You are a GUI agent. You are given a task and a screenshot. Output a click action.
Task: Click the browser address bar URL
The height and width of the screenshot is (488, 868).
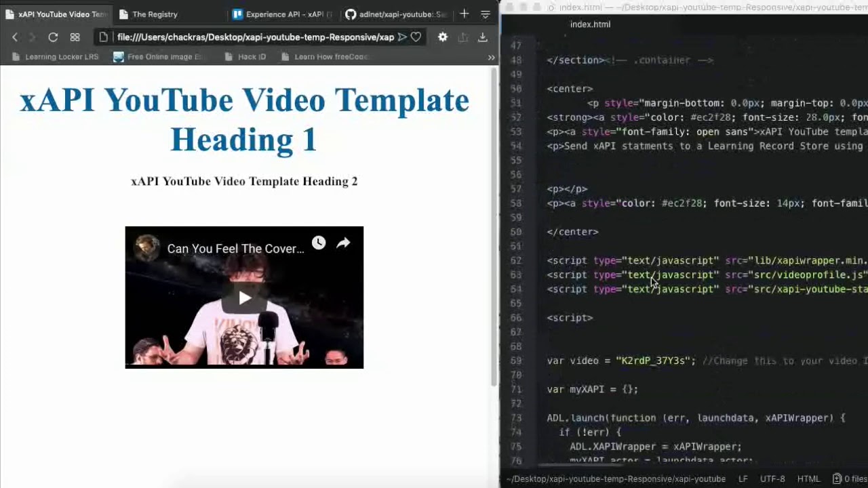(255, 37)
